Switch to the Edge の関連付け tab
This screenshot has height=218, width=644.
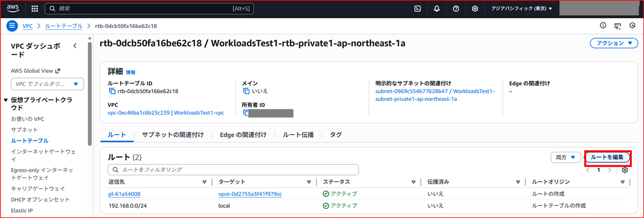click(243, 135)
